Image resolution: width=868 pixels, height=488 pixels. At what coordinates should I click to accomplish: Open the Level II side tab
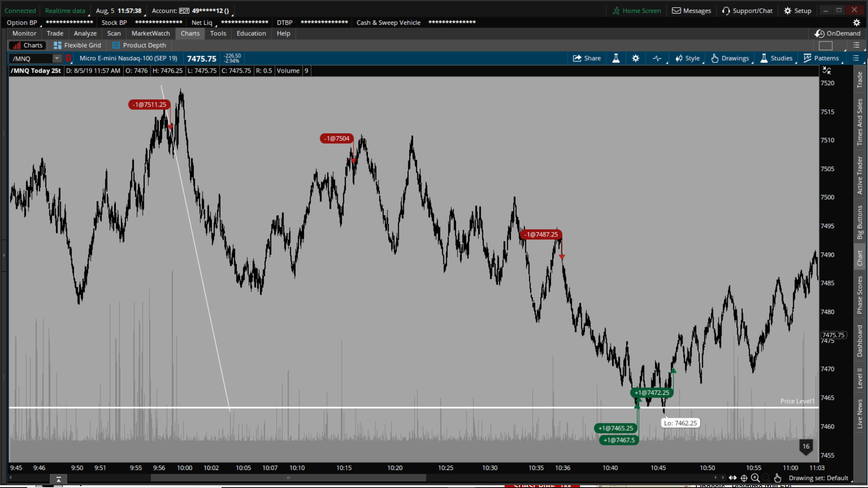pyautogui.click(x=860, y=378)
